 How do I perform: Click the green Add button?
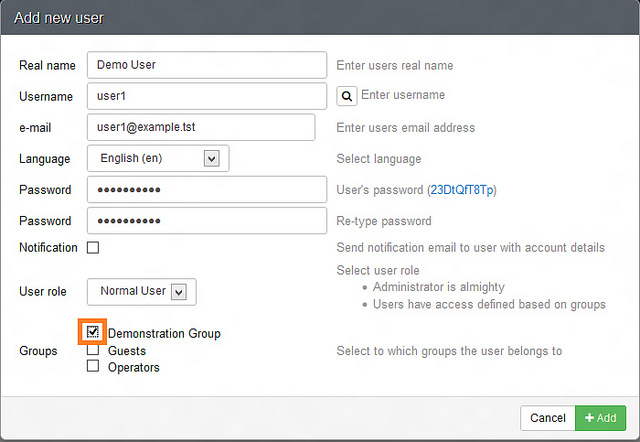pyautogui.click(x=600, y=418)
